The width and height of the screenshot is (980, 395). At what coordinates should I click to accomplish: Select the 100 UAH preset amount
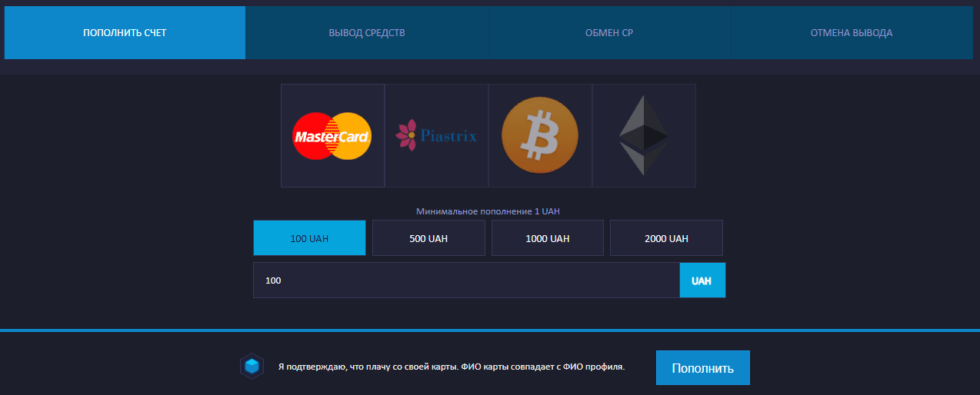(x=309, y=238)
